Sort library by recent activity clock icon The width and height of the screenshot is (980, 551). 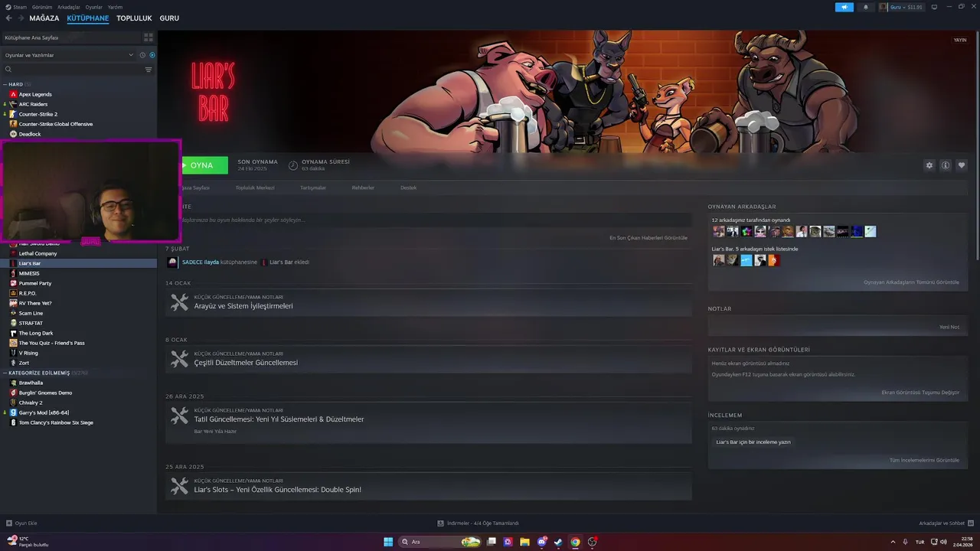coord(142,55)
